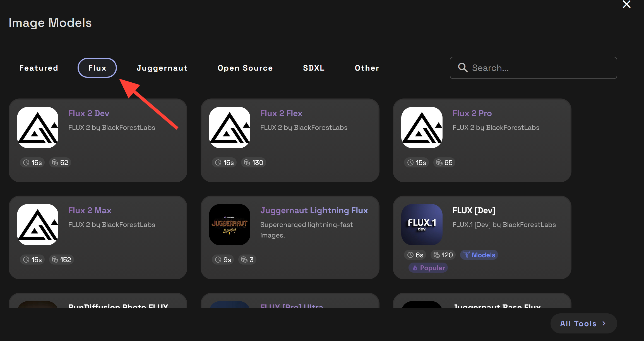644x341 pixels.
Task: Click 'FLUX.1 [Dev] by BlackForestLabs' description
Action: [x=504, y=225]
